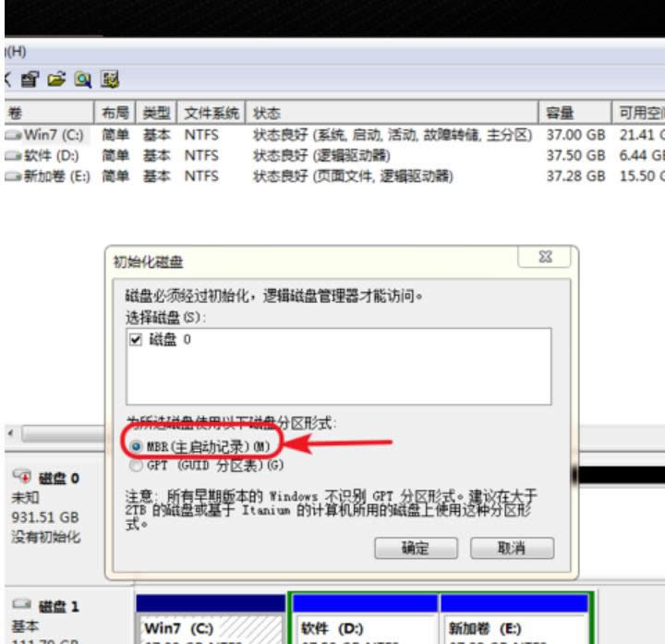Click 取消 to cancel initialization
The height and width of the screenshot is (644, 665).
(512, 548)
